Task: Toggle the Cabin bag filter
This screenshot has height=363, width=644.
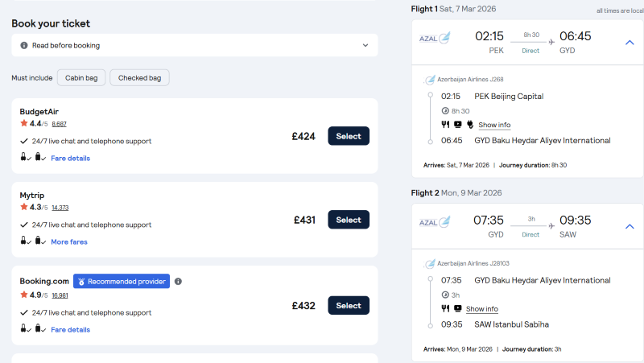Action: click(x=81, y=77)
